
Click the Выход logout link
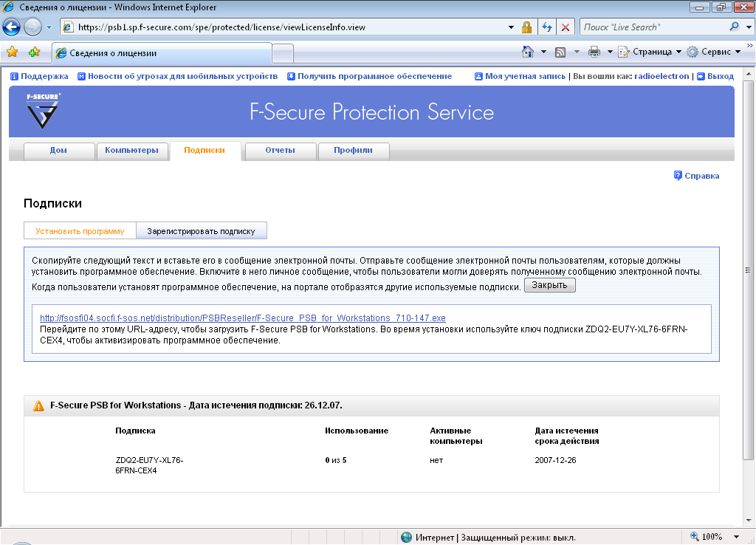pyautogui.click(x=721, y=76)
